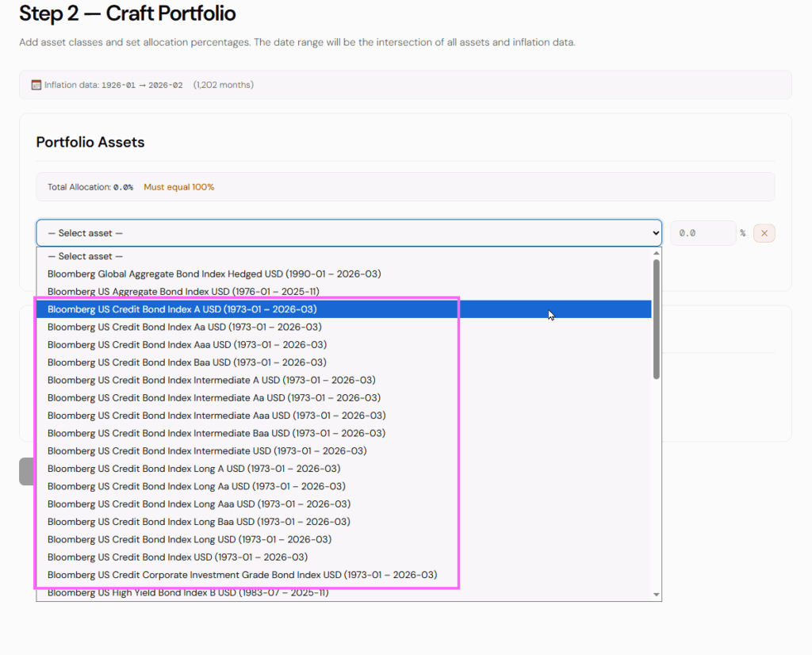Screen dimensions: 812x655
Task: Click the allocation percentage input field
Action: pos(703,233)
